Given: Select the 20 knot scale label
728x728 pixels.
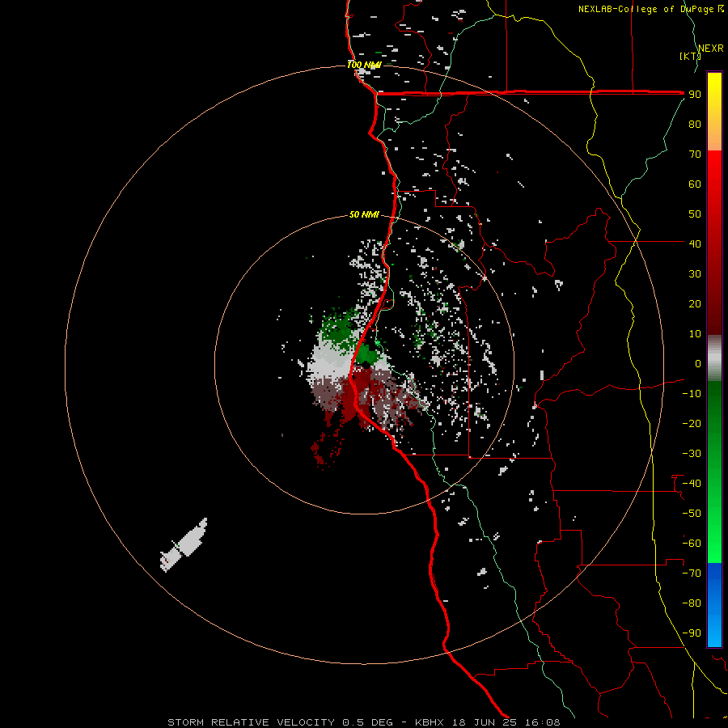Looking at the screenshot, I should pos(695,303).
